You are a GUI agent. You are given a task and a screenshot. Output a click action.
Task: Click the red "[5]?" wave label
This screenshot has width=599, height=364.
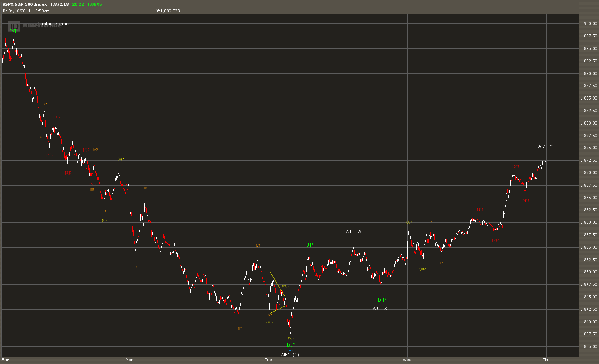pyautogui.click(x=93, y=184)
